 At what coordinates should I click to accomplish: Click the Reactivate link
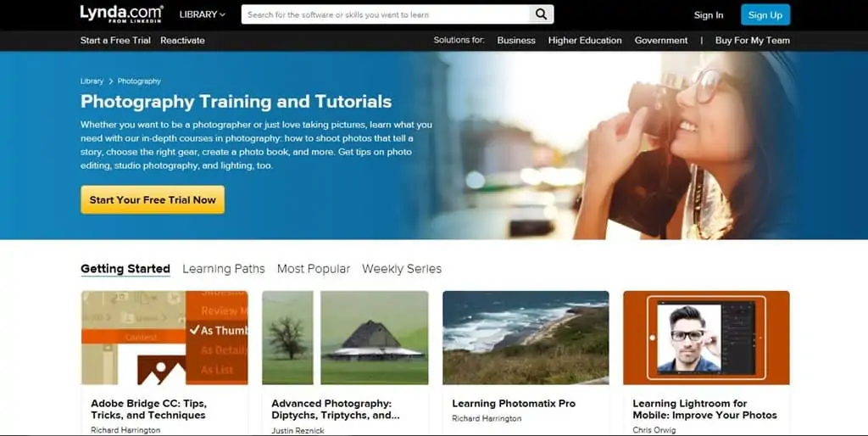coord(183,41)
